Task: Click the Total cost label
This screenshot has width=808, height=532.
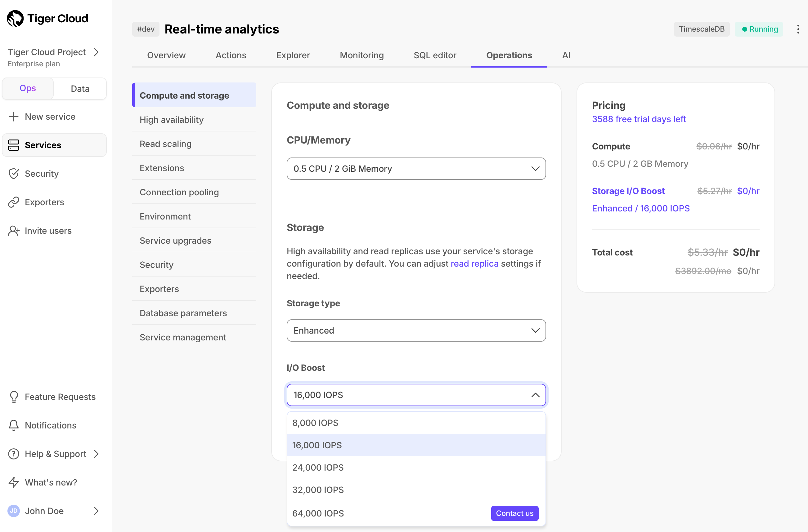Action: click(612, 252)
